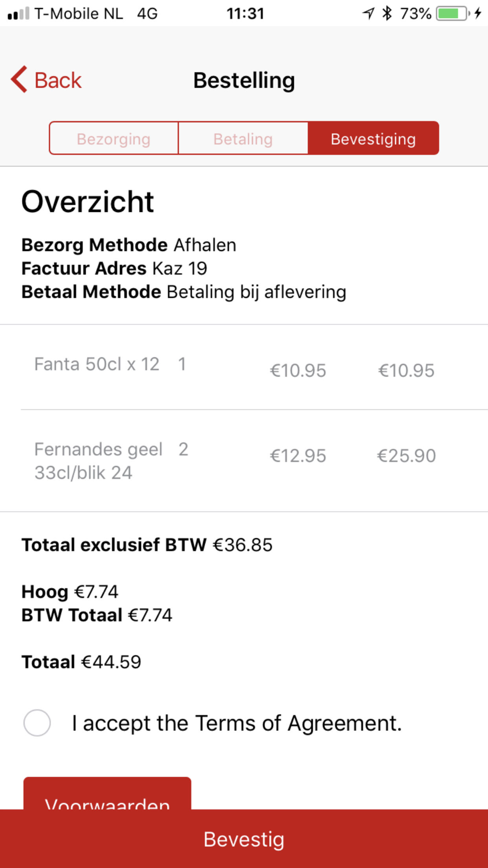This screenshot has width=488, height=868.
Task: Tap the 4G network indicator
Action: (147, 13)
